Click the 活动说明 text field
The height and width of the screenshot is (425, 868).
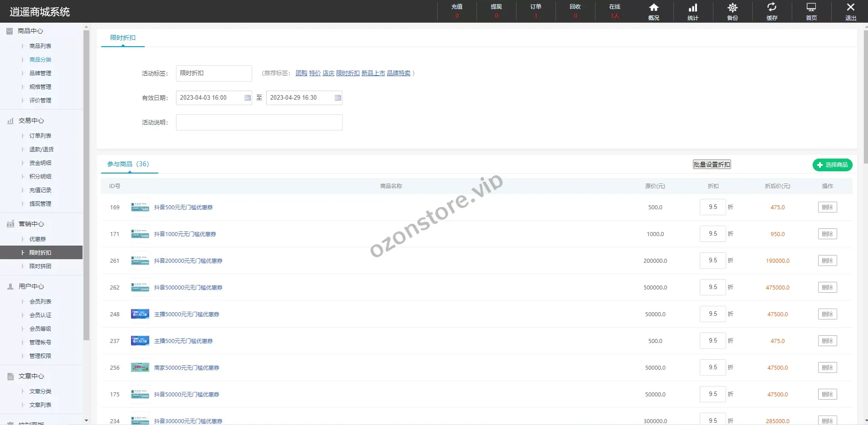[259, 122]
